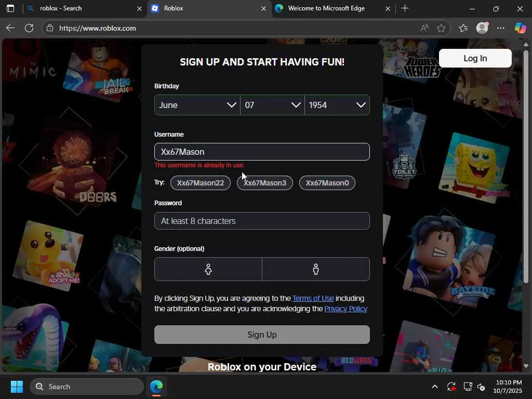Open the Terms of Use link
The height and width of the screenshot is (399, 532).
313,298
